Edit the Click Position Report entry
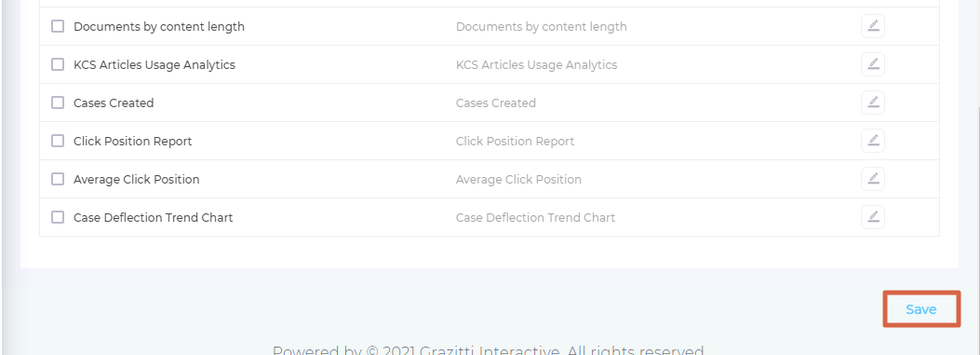Image resolution: width=980 pixels, height=355 pixels. tap(872, 141)
